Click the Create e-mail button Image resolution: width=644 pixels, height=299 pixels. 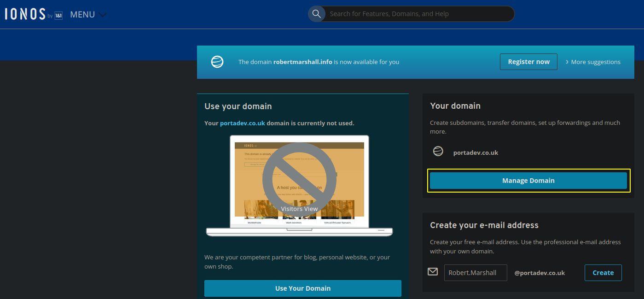603,273
